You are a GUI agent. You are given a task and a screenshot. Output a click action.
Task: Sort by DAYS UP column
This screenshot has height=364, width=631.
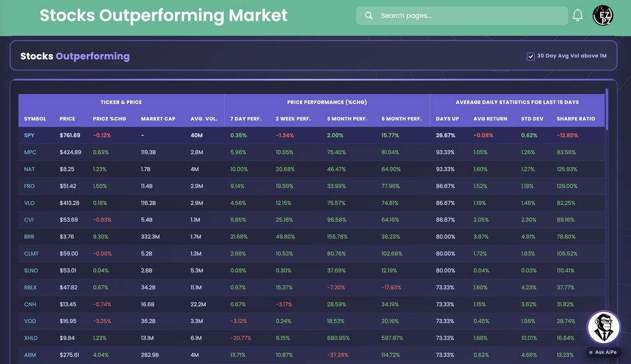point(447,119)
